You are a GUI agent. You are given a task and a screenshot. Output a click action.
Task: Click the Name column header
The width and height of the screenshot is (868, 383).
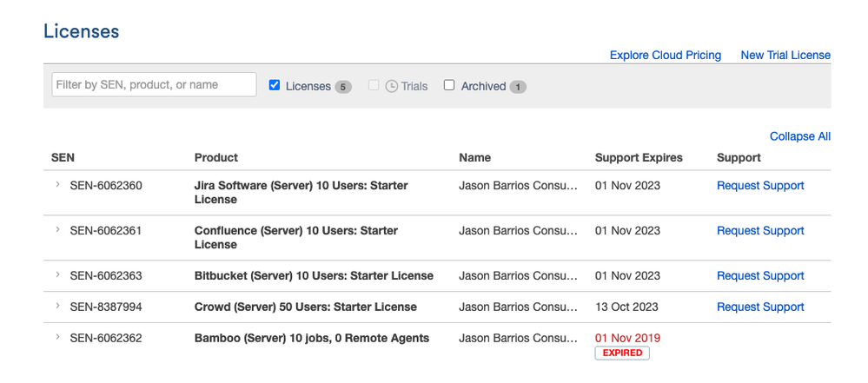pyautogui.click(x=474, y=157)
